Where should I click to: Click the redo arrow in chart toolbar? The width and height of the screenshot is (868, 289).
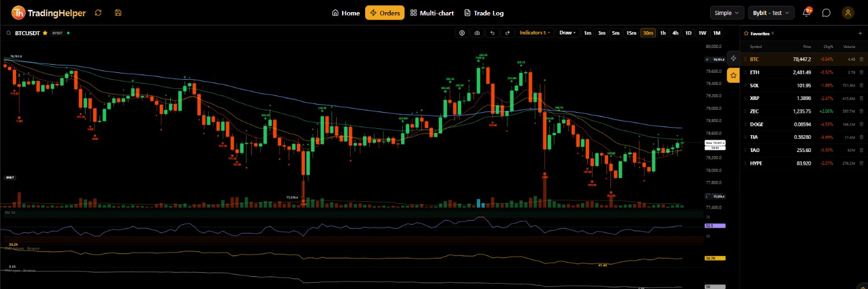tap(507, 33)
